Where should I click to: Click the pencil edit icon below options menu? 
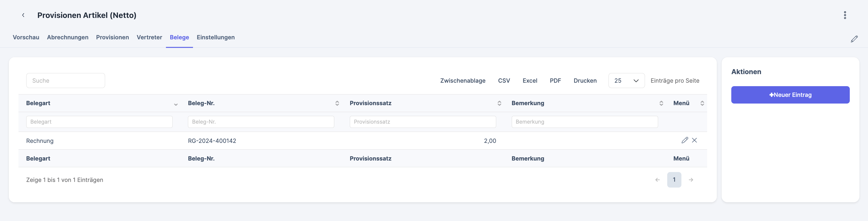point(854,39)
